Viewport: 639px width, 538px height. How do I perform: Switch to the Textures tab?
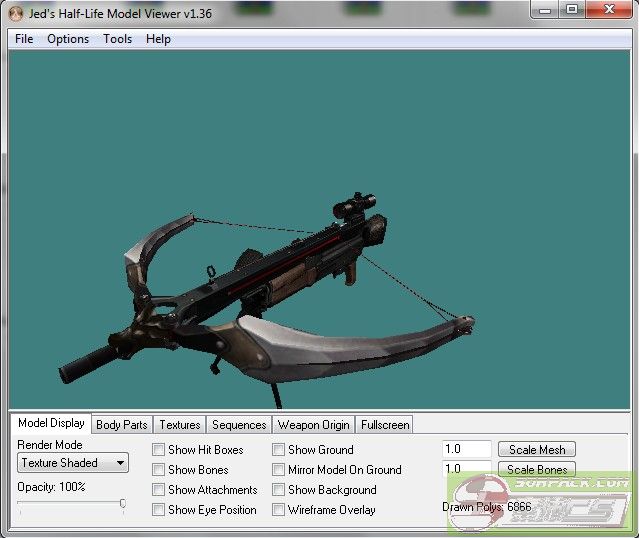(x=180, y=425)
